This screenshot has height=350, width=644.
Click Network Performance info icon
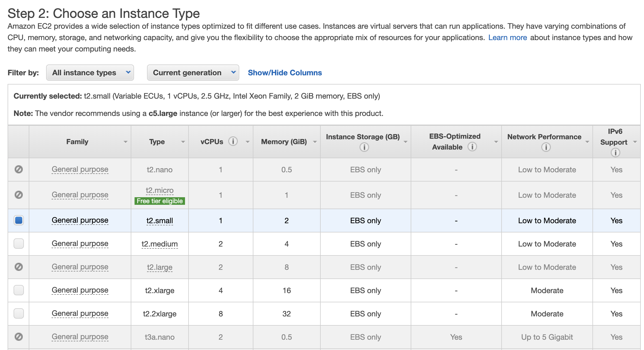pos(546,147)
